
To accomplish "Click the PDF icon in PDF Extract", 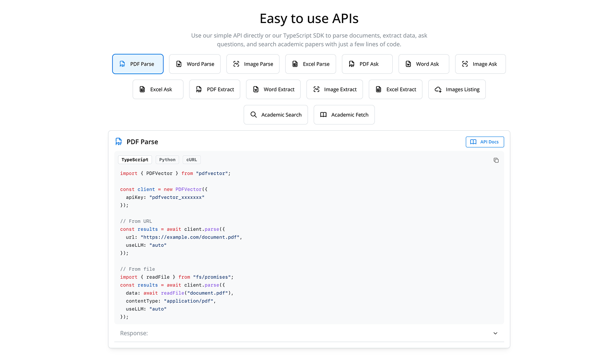I will [x=199, y=90].
